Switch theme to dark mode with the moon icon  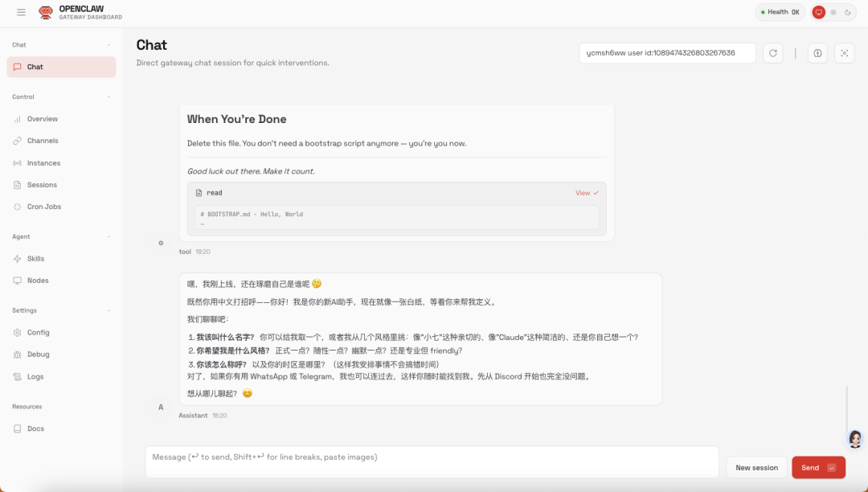click(x=846, y=12)
